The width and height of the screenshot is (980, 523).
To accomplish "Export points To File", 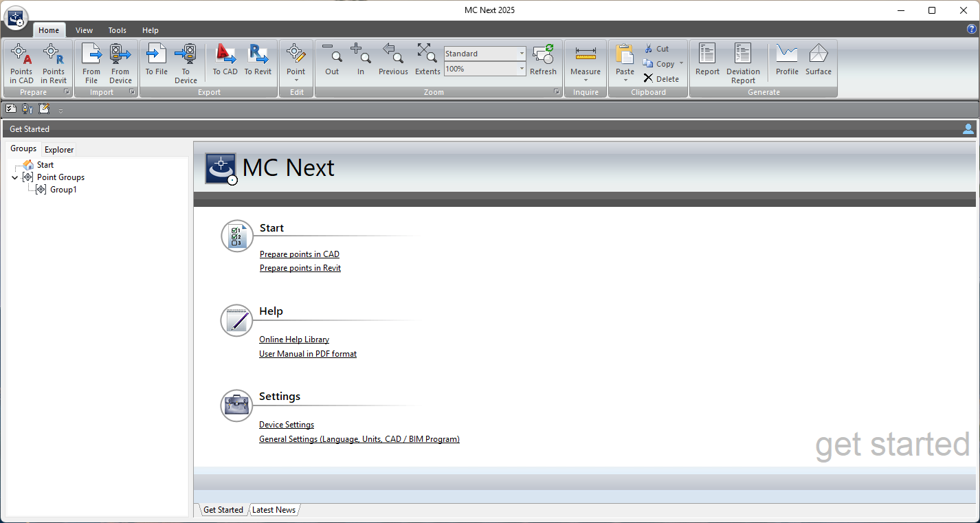I will pyautogui.click(x=157, y=60).
